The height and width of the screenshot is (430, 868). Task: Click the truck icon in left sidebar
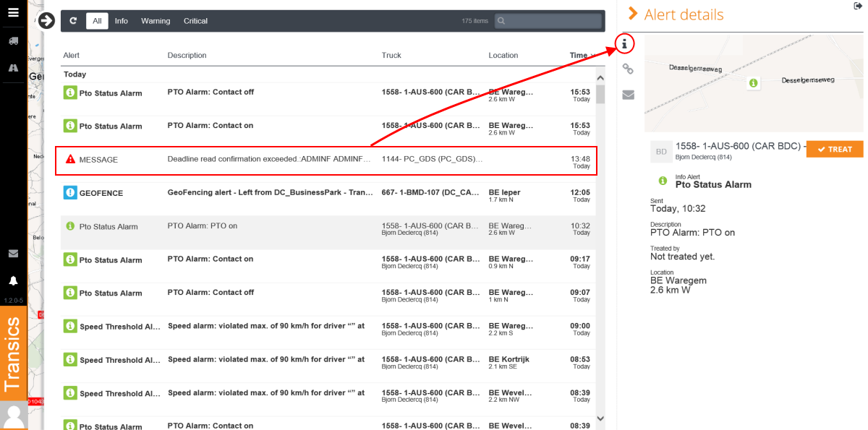pyautogui.click(x=13, y=41)
